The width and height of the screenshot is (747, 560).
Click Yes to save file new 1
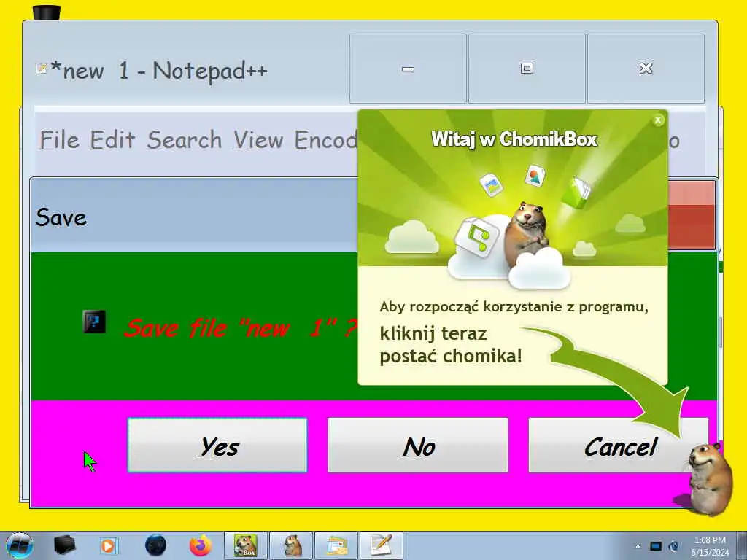(217, 446)
